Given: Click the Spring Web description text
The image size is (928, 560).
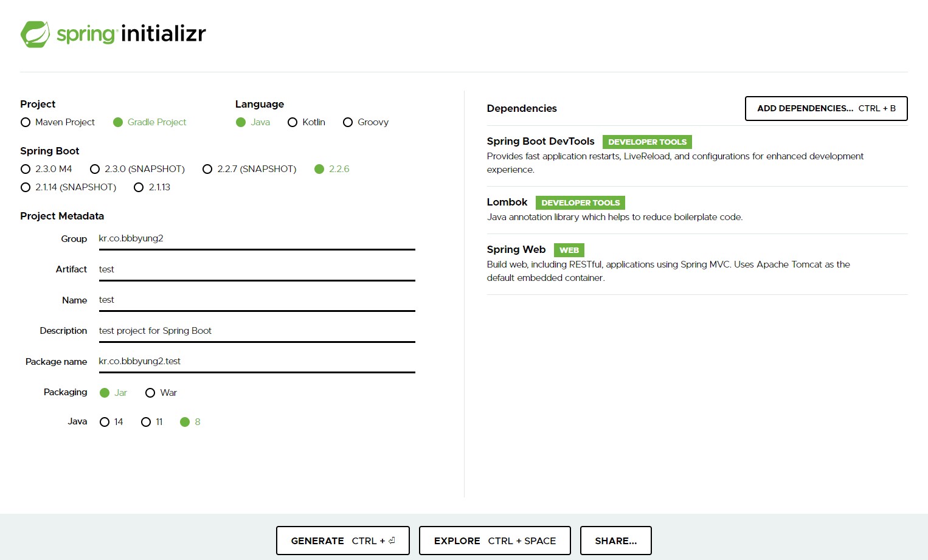Looking at the screenshot, I should pyautogui.click(x=668, y=271).
